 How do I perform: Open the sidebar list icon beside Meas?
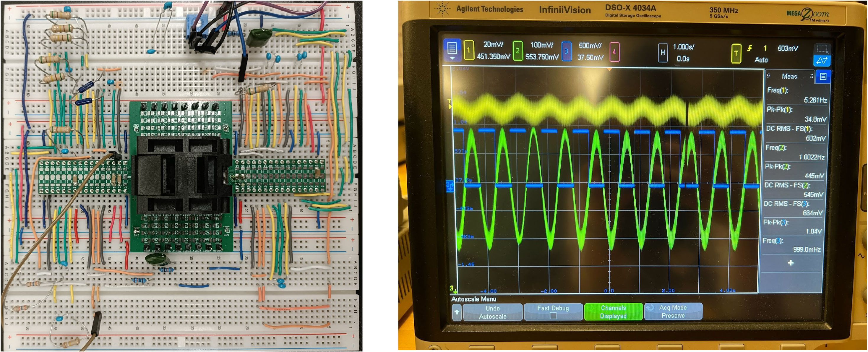823,77
